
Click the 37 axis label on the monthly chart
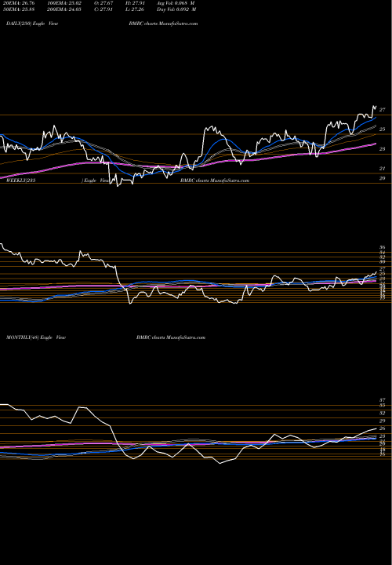coord(383,400)
